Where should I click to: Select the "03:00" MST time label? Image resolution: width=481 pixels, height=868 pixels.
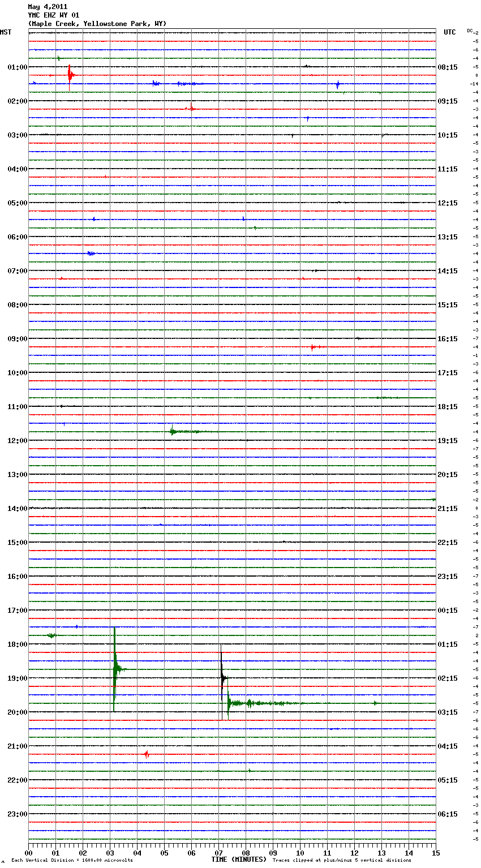click(18, 135)
